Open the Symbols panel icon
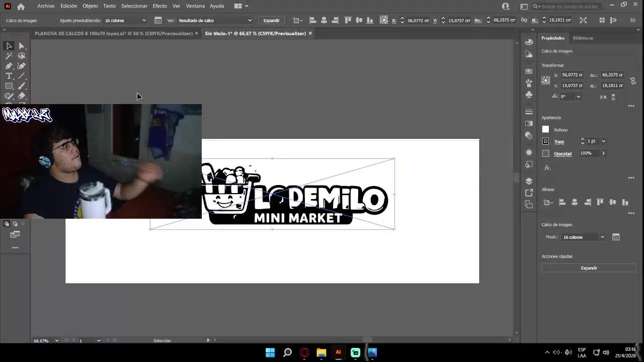The width and height of the screenshot is (644, 362). [x=529, y=95]
